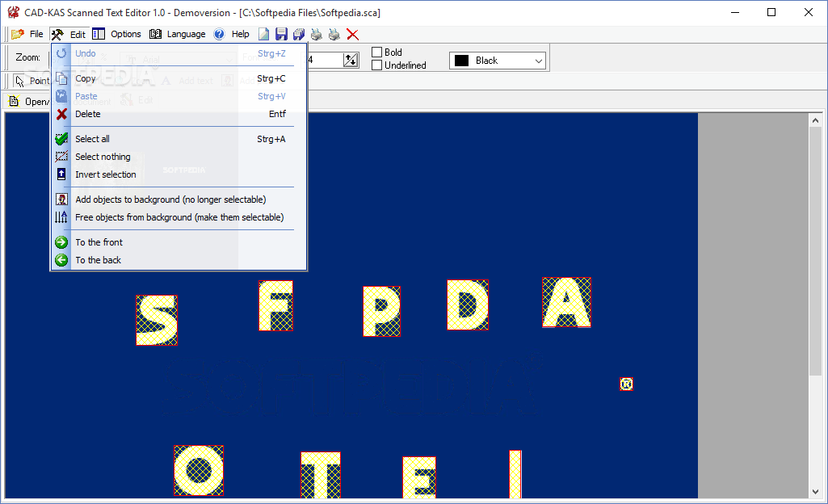The height and width of the screenshot is (504, 828).
Task: Maximize the Scanned Text Editor window
Action: click(771, 12)
